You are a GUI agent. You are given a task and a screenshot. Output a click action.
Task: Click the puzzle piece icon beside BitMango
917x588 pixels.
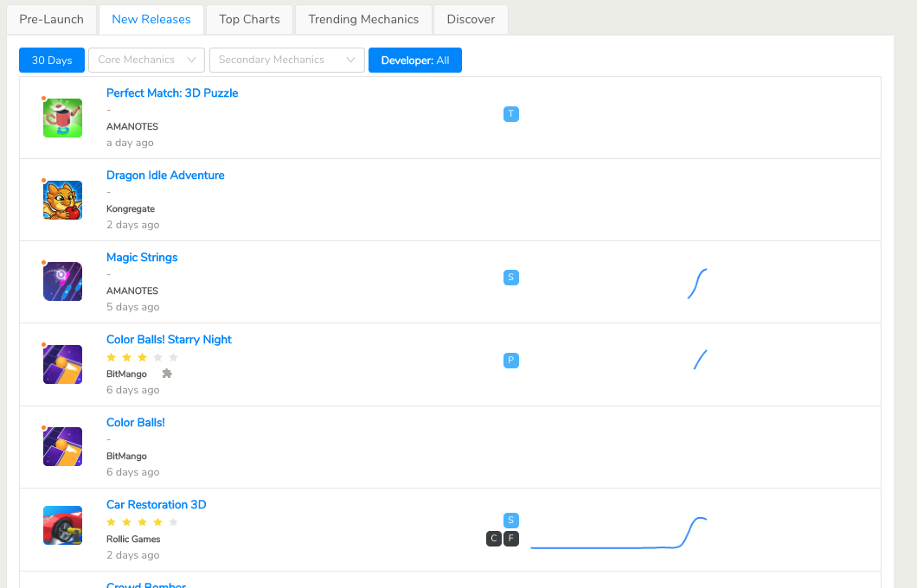coord(167,374)
